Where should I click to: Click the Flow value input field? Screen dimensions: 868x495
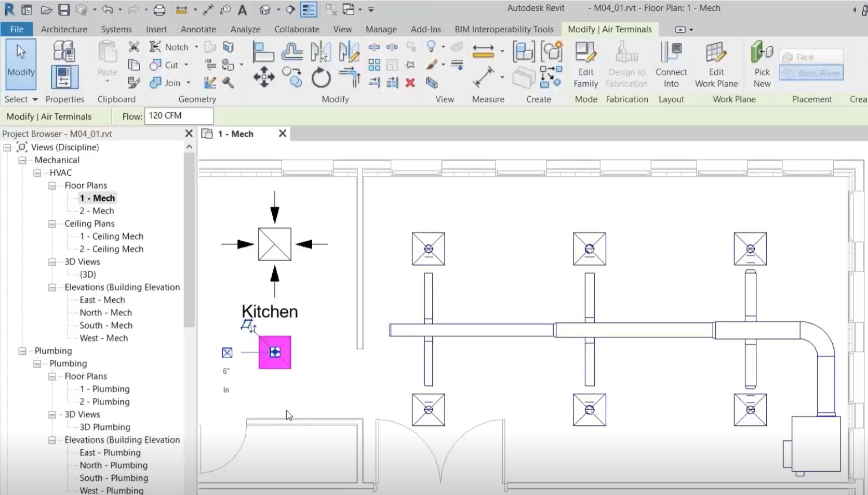(179, 116)
